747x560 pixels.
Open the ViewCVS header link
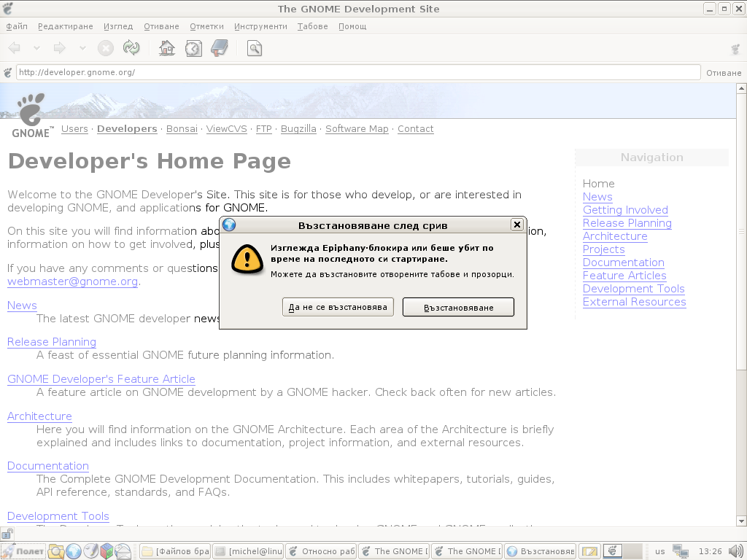pos(226,128)
